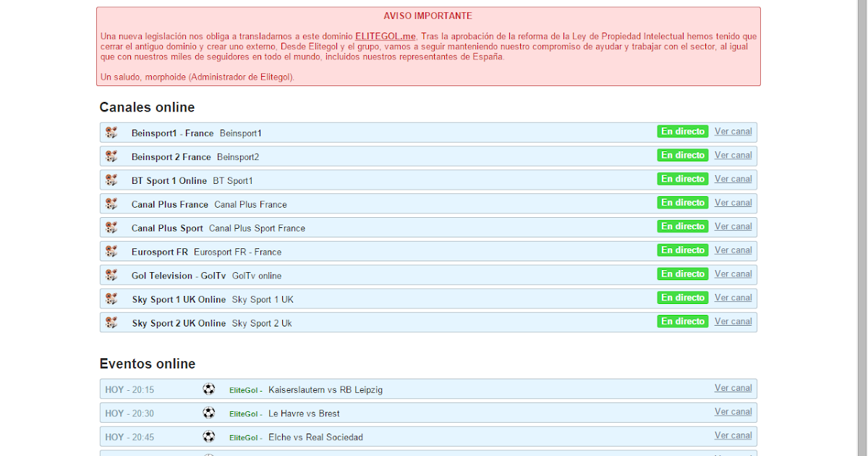Screen dimensions: 868x456
Task: Open Ver canal link for Canal Plus France
Action: pyautogui.click(x=733, y=203)
